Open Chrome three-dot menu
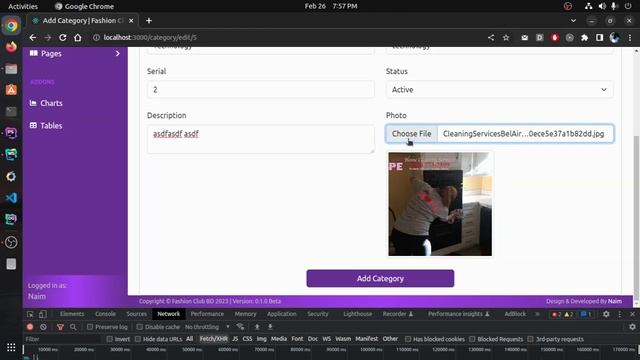This screenshot has width=640, height=360. 630,38
